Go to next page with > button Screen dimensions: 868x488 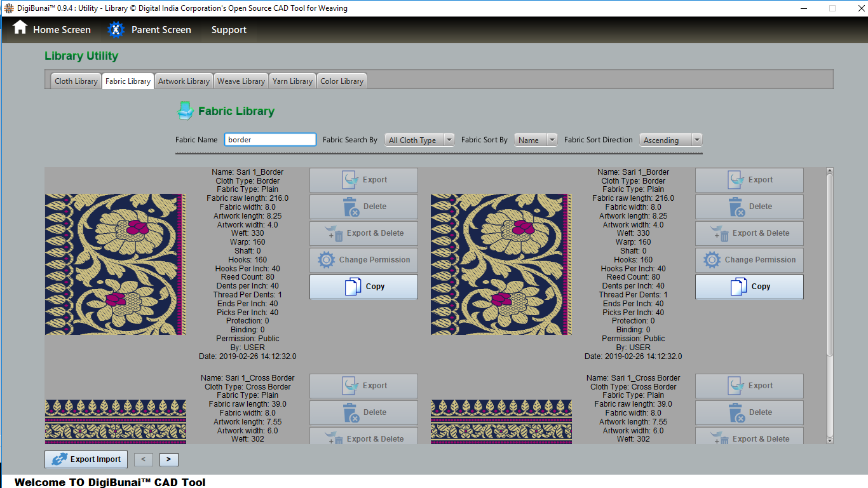tap(168, 459)
